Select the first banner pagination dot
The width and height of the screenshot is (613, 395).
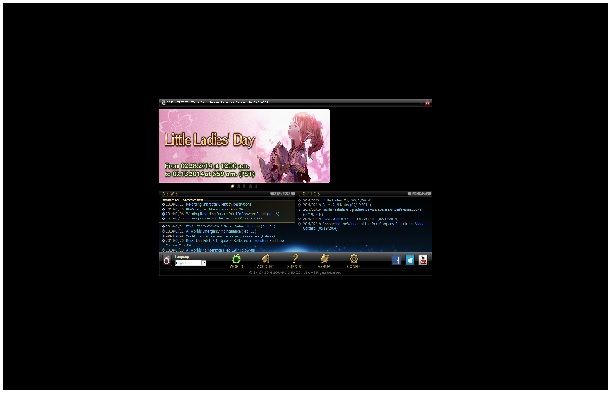(x=232, y=187)
